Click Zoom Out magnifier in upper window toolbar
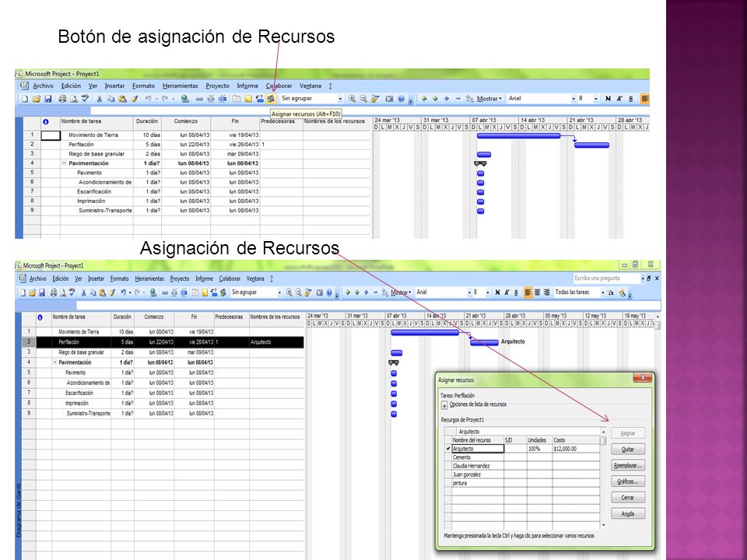Viewport: 747px width, 560px height. point(363,99)
